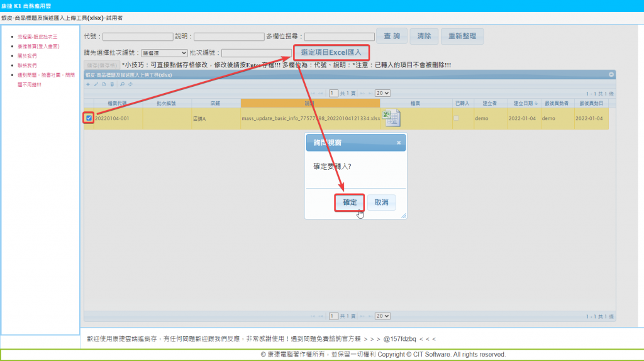Click the add record plus icon
This screenshot has height=361, width=644.
point(88,84)
